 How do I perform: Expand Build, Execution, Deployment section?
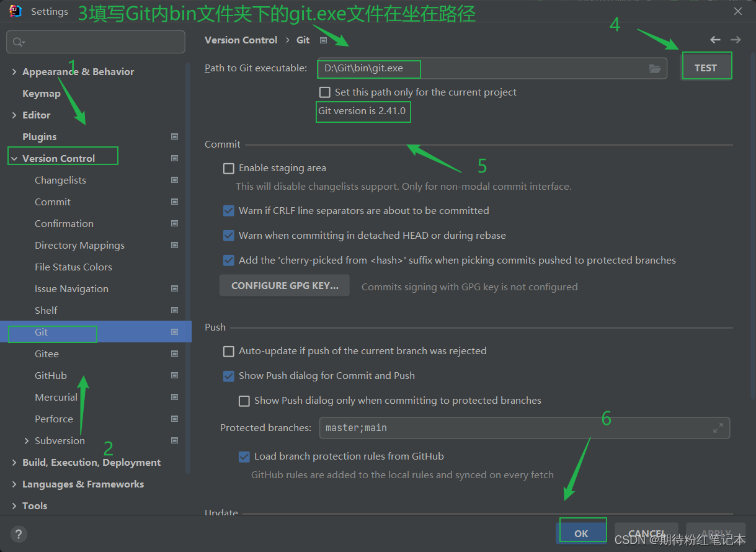(14, 463)
